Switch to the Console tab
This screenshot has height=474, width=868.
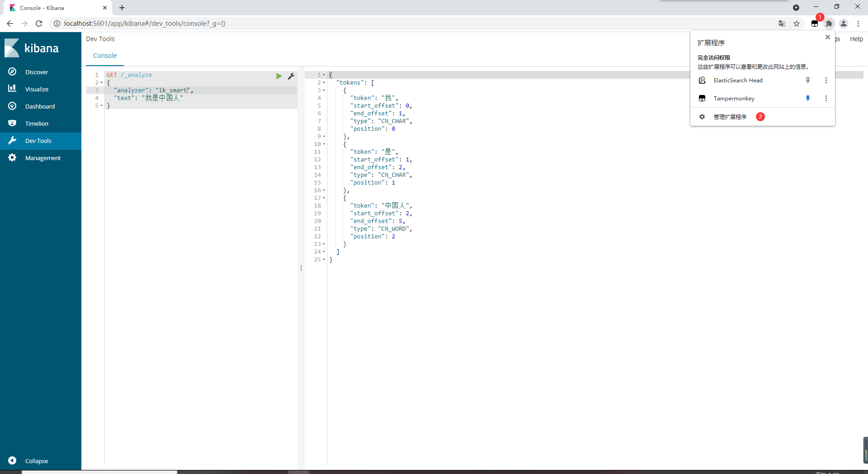105,56
